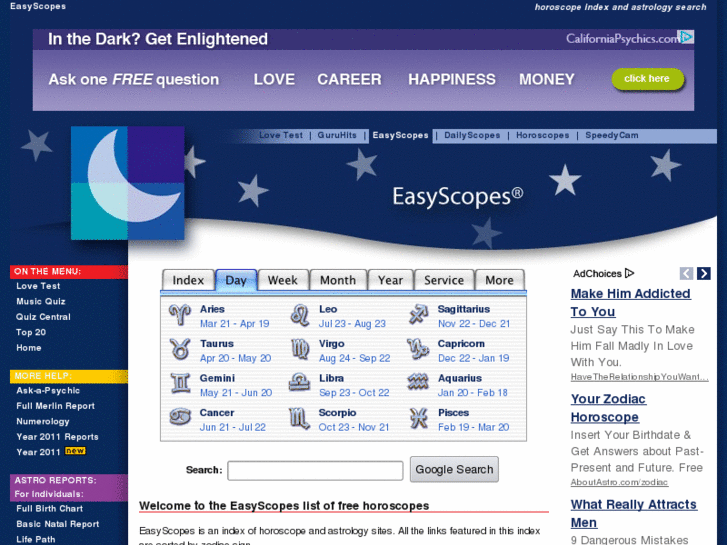Go to next sidebar ad with right arrow
This screenshot has height=545, width=727.
(x=703, y=274)
